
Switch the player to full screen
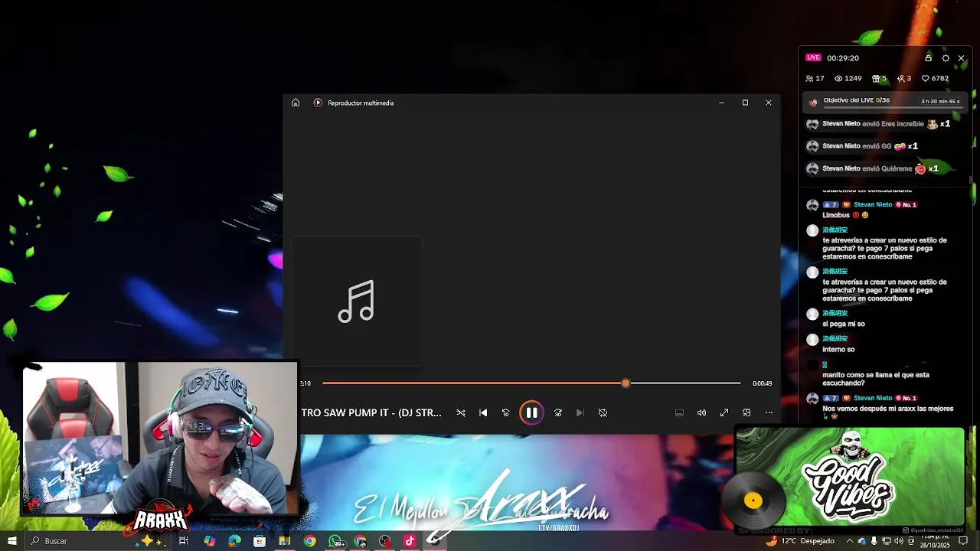724,412
